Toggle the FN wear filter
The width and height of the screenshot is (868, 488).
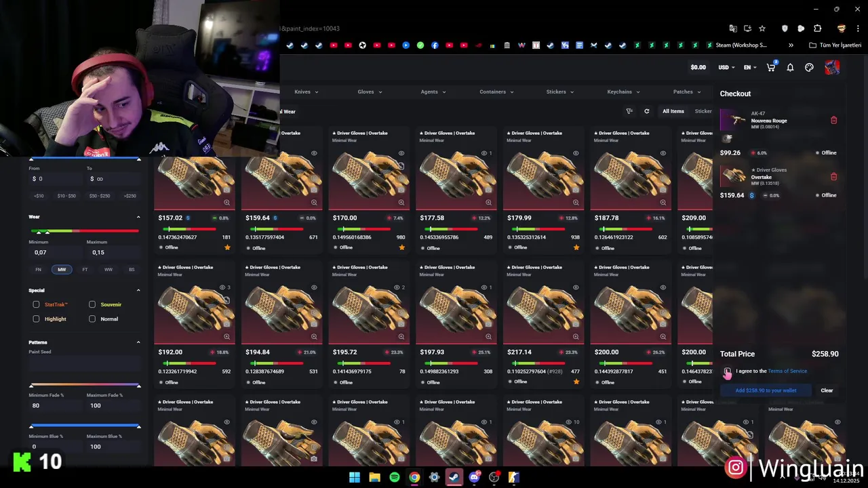(x=39, y=269)
